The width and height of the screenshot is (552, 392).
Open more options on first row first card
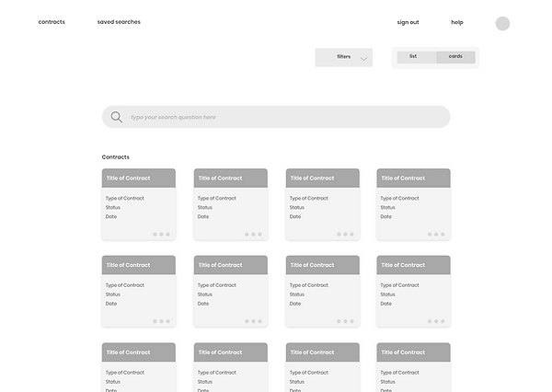161,235
